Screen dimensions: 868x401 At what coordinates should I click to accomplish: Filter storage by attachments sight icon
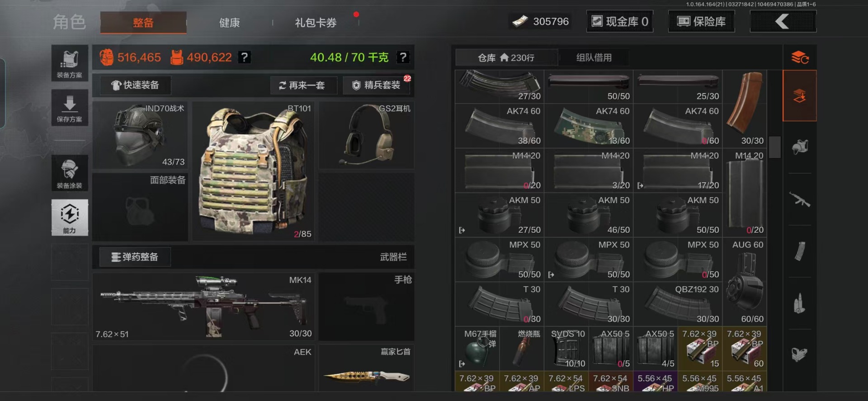799,355
